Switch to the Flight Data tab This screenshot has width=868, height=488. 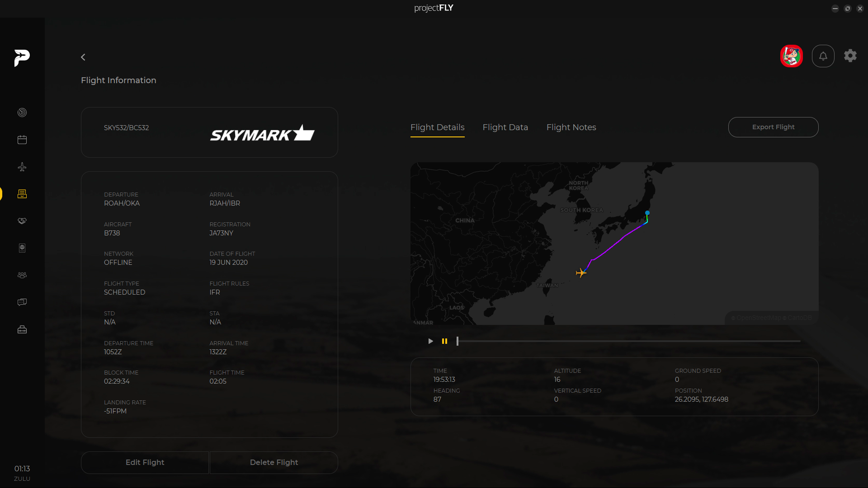[505, 127]
